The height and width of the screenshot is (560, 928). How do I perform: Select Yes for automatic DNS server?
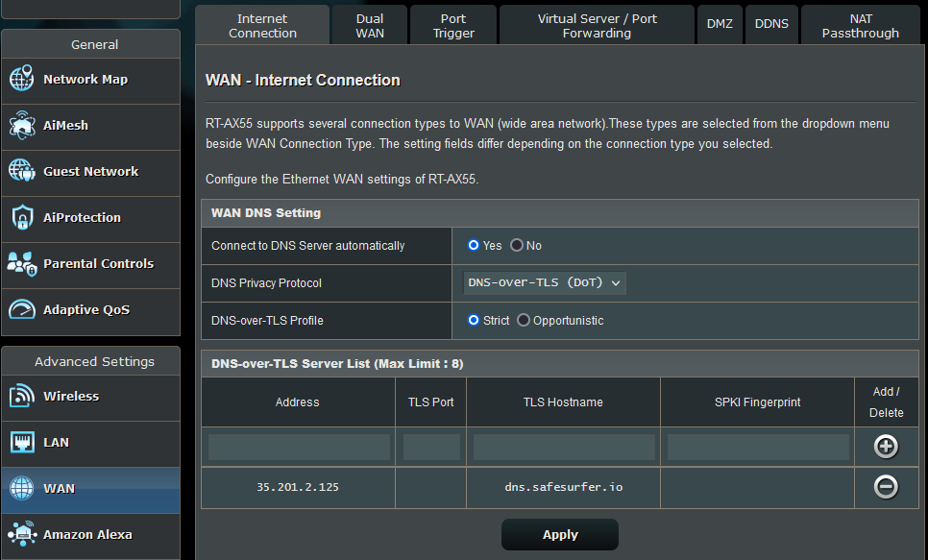[474, 245]
